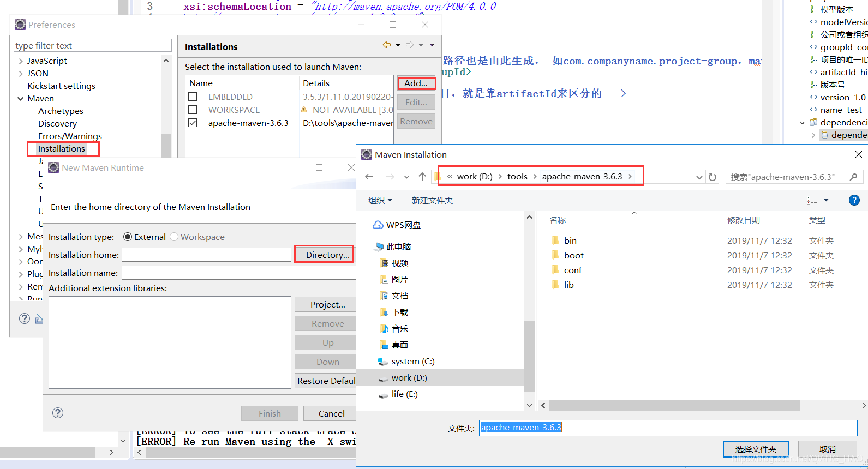This screenshot has width=868, height=469.
Task: Collapse the Maven preferences node
Action: [x=21, y=99]
